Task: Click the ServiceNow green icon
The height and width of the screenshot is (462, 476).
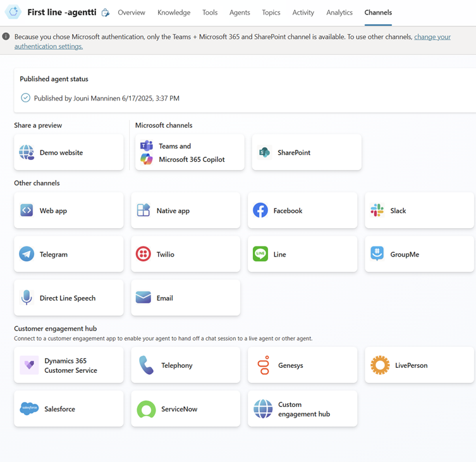Action: [146, 409]
